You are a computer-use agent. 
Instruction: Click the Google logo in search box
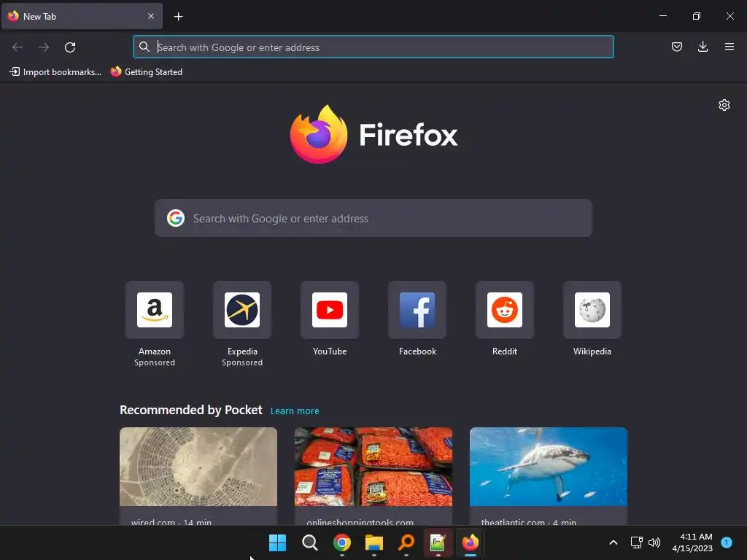tap(176, 218)
